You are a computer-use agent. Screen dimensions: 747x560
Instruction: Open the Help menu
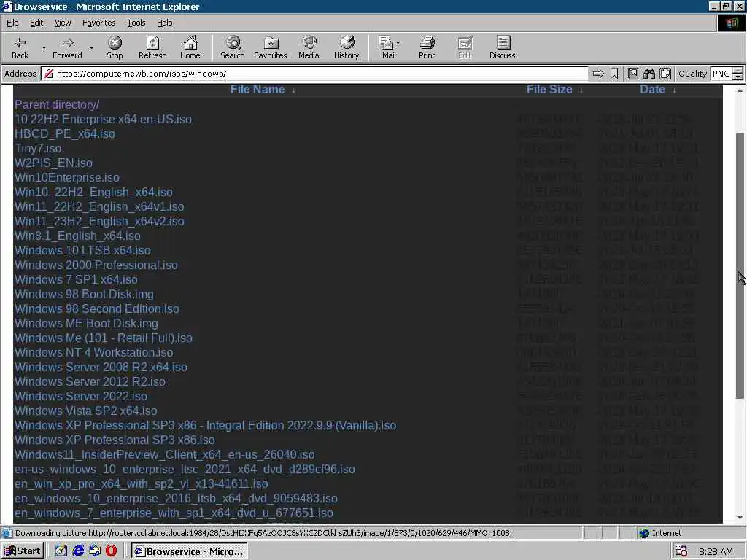pos(164,23)
